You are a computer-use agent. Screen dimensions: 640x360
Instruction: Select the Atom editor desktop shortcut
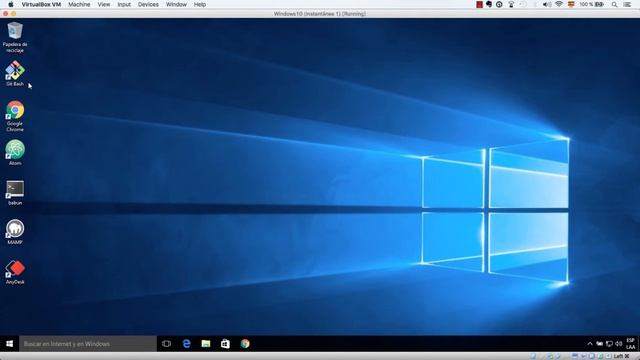pos(15,153)
